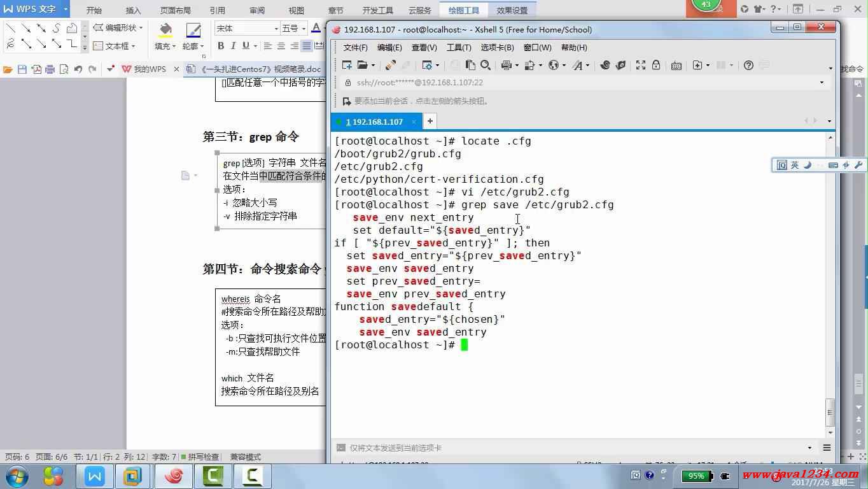Click the file transfer icon in Xshell
Image resolution: width=868 pixels, height=489 pixels.
pyautogui.click(x=529, y=65)
